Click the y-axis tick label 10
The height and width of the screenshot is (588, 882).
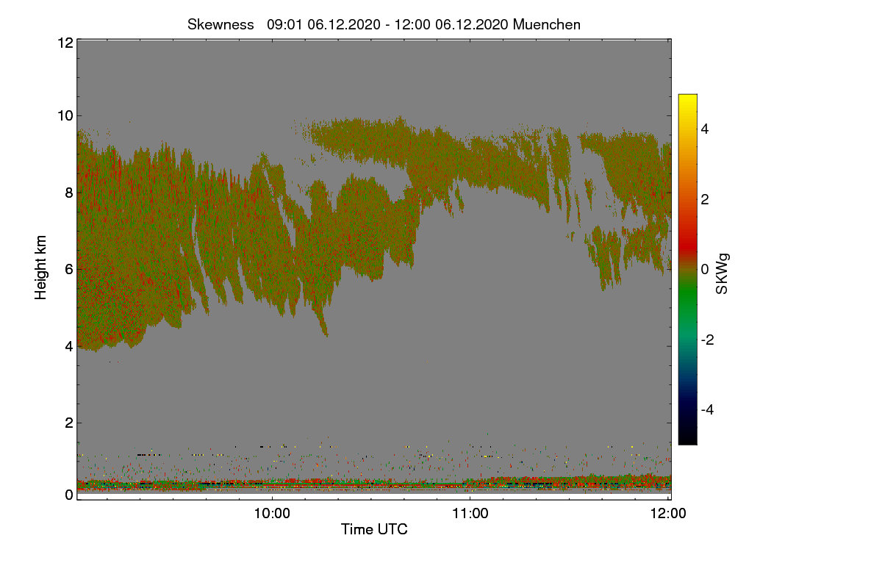[x=64, y=115]
